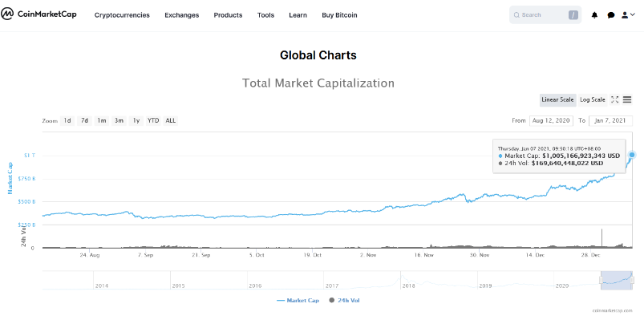Toggle fullscreen chart view icon
Screen dimensions: 644x324
[x=615, y=99]
